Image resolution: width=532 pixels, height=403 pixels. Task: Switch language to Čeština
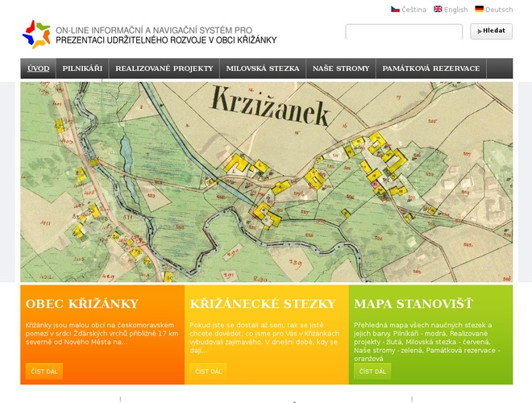point(414,10)
